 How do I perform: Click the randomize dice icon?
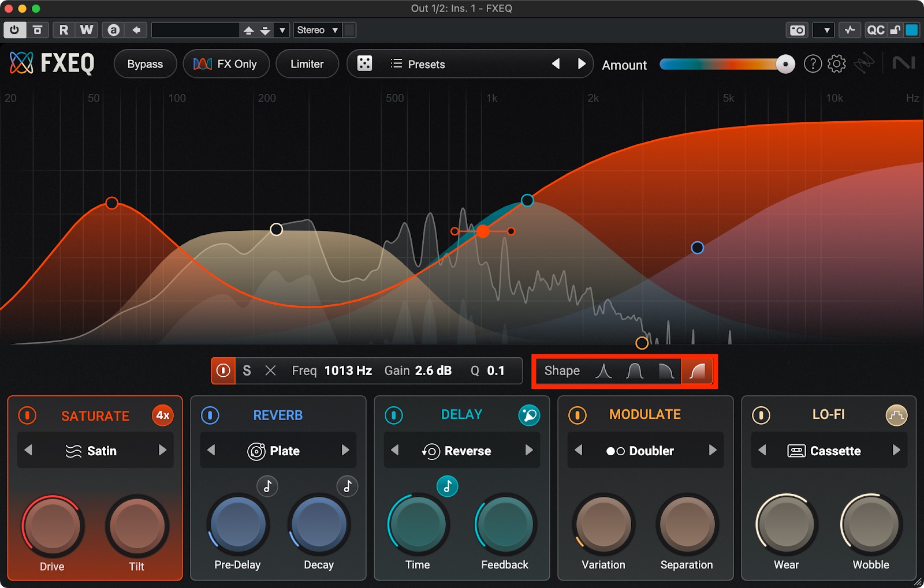pyautogui.click(x=364, y=63)
